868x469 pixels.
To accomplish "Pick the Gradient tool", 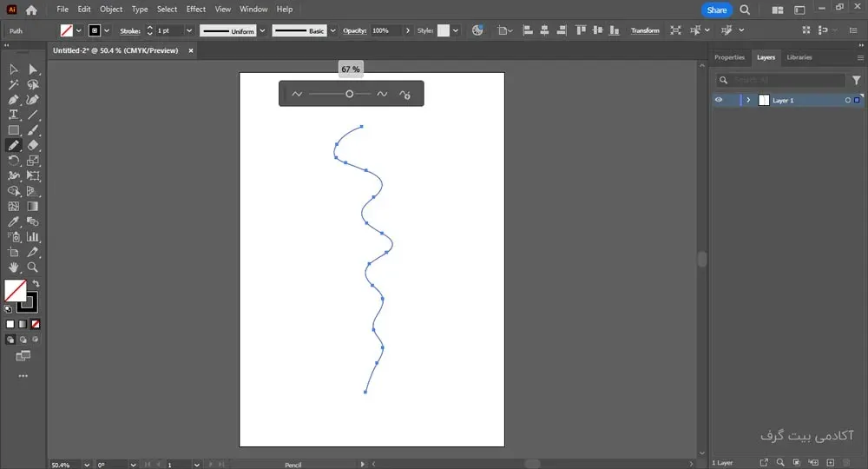I will [x=33, y=206].
